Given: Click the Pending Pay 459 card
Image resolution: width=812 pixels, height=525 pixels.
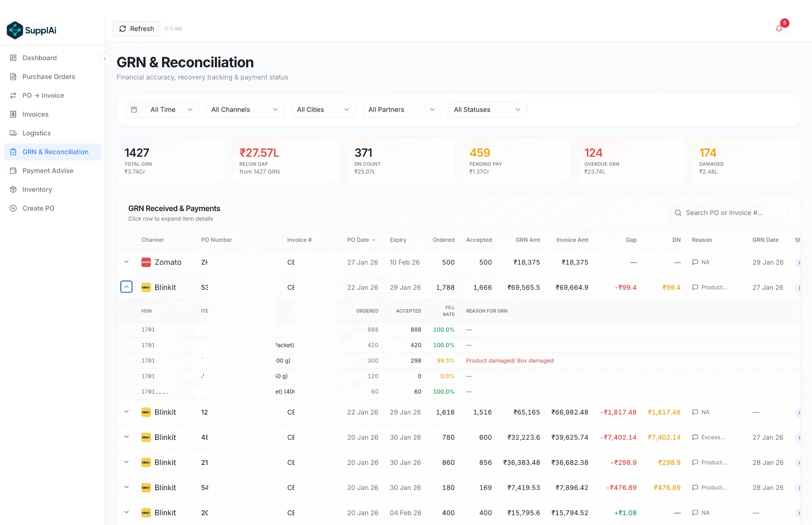Looking at the screenshot, I should click(x=516, y=160).
